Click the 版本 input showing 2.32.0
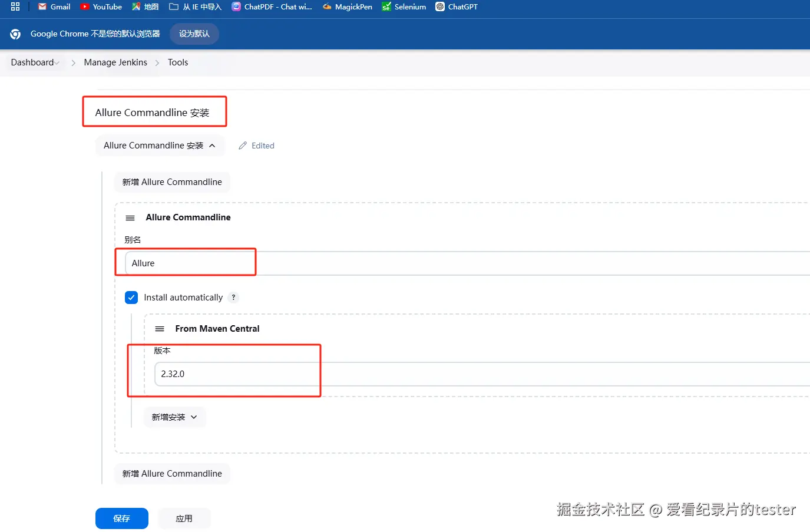Screen dimensions: 810x532 236,374
